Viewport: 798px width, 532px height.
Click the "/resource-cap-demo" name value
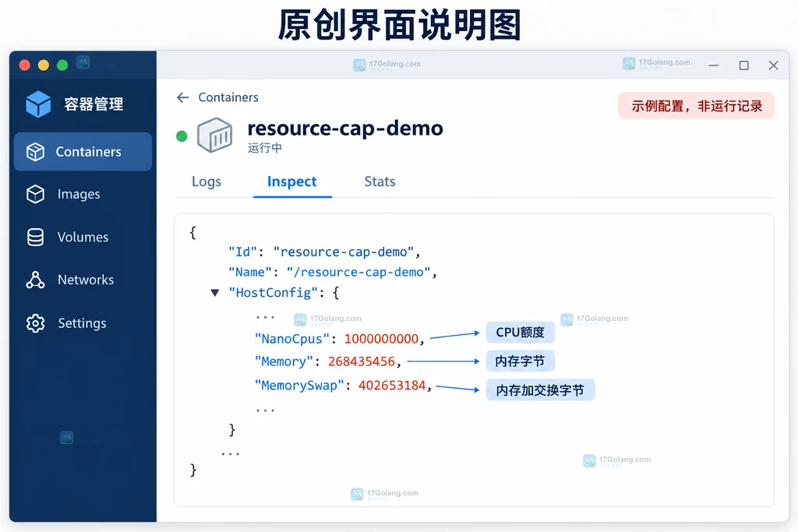click(x=358, y=272)
